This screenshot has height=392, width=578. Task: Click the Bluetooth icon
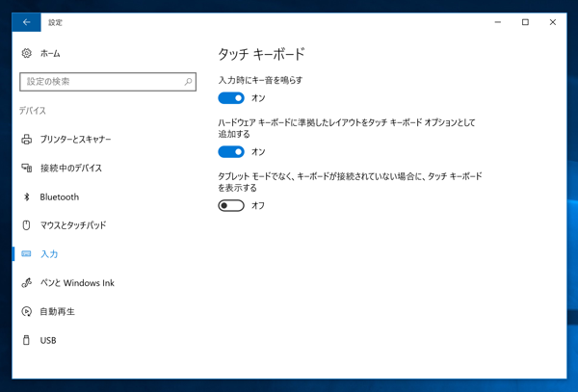click(27, 196)
